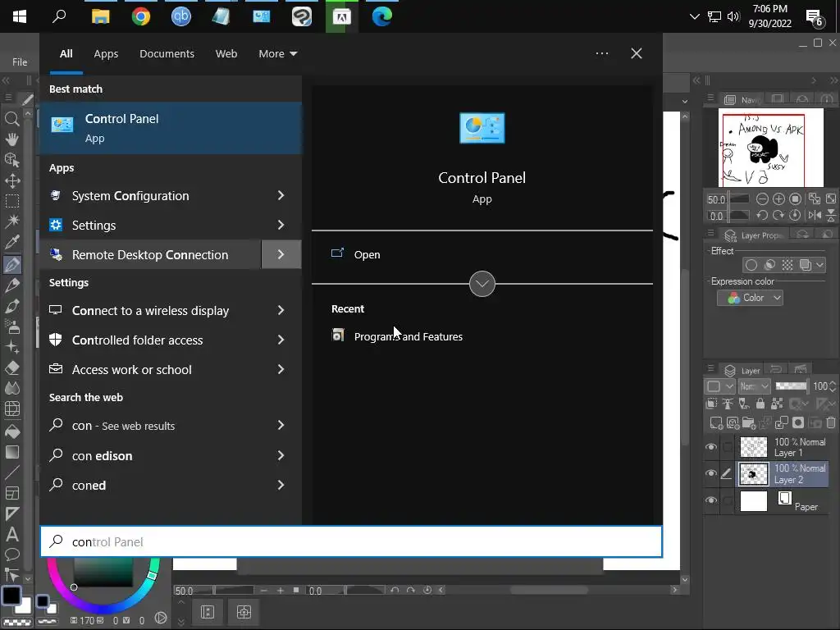
Task: Switch to Documents search tab
Action: pyautogui.click(x=167, y=53)
